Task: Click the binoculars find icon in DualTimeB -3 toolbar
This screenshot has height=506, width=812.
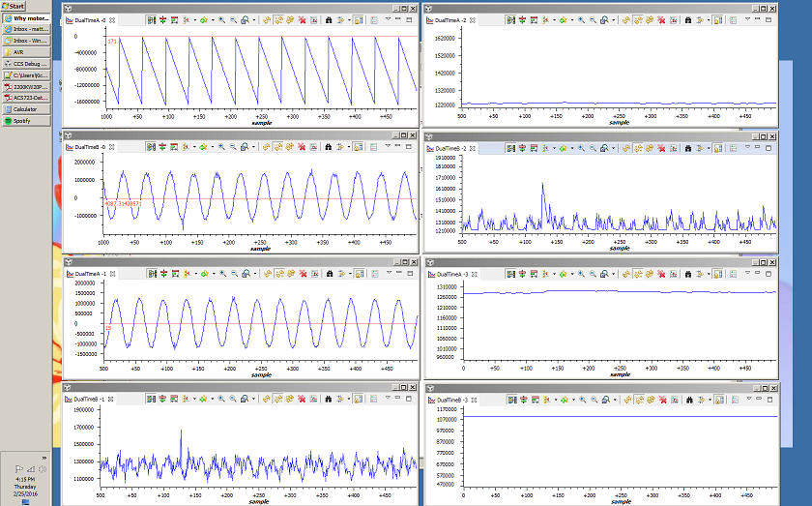Action: [x=689, y=400]
